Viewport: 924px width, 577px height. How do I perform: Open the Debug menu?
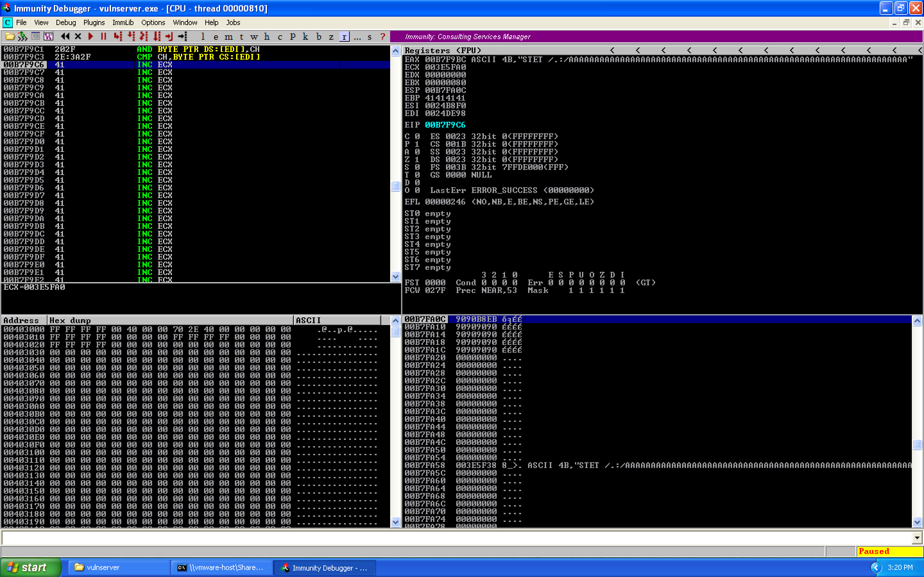click(x=65, y=22)
